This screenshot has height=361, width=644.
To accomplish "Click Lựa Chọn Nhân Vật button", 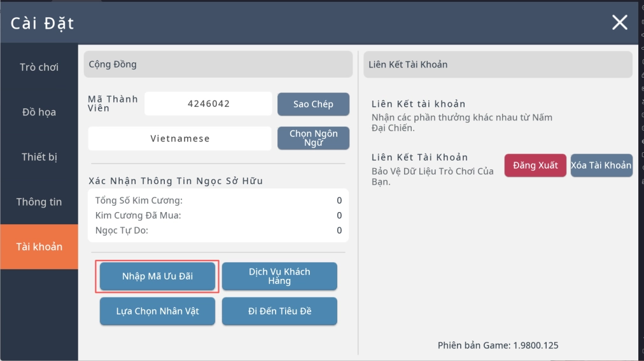I will [157, 311].
